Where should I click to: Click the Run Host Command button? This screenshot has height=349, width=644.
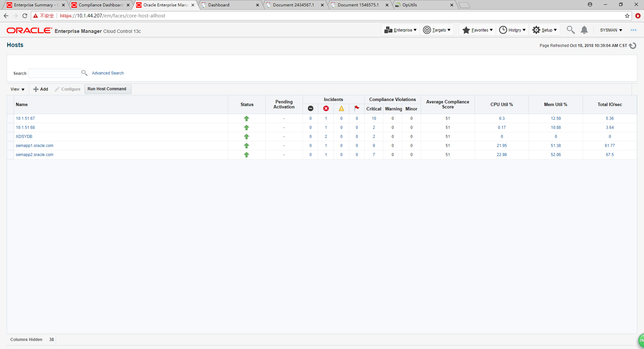[107, 89]
